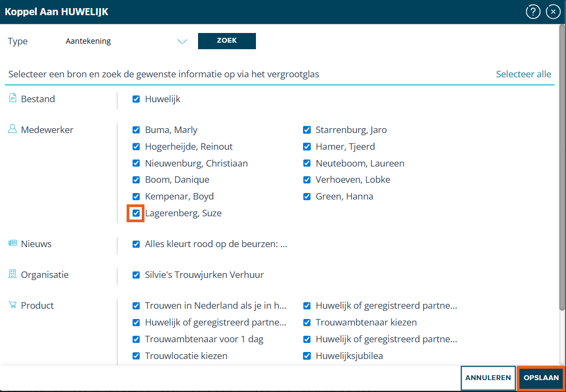Uncheck the Huwelijksjubilea product checkbox
Image resolution: width=566 pixels, height=392 pixels.
coord(307,356)
